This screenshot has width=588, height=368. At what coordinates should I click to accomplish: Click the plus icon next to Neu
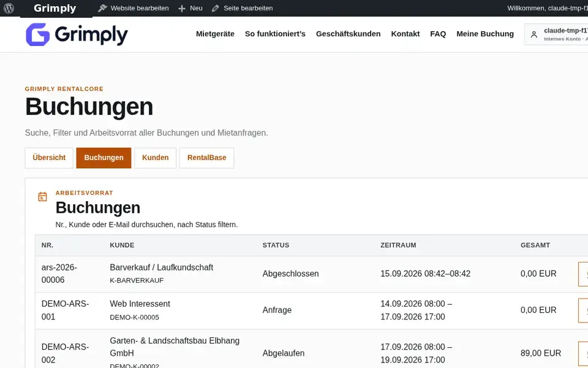pos(182,8)
